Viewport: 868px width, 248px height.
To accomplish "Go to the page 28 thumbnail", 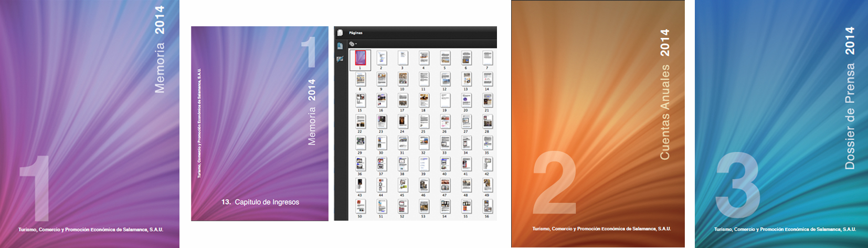I will pyautogui.click(x=487, y=121).
